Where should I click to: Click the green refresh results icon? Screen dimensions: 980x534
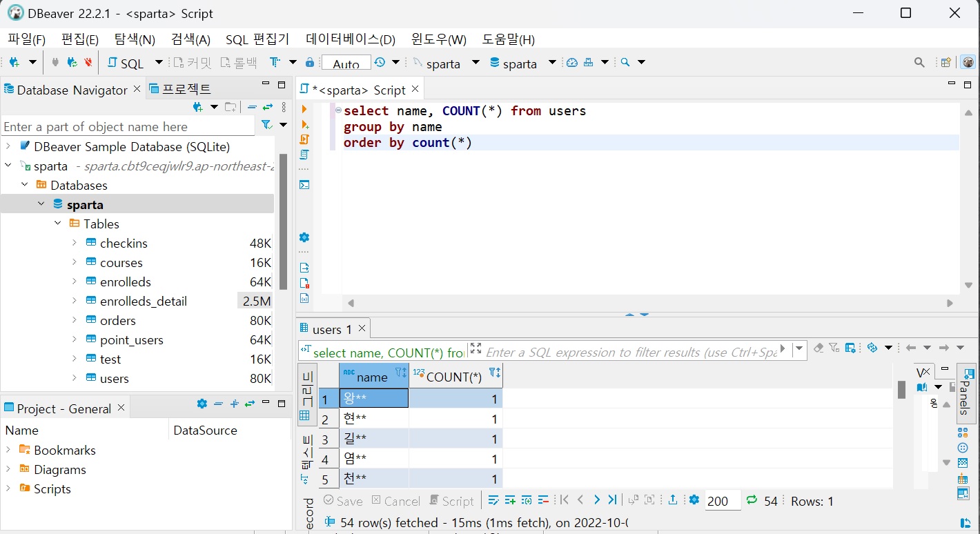coord(752,500)
